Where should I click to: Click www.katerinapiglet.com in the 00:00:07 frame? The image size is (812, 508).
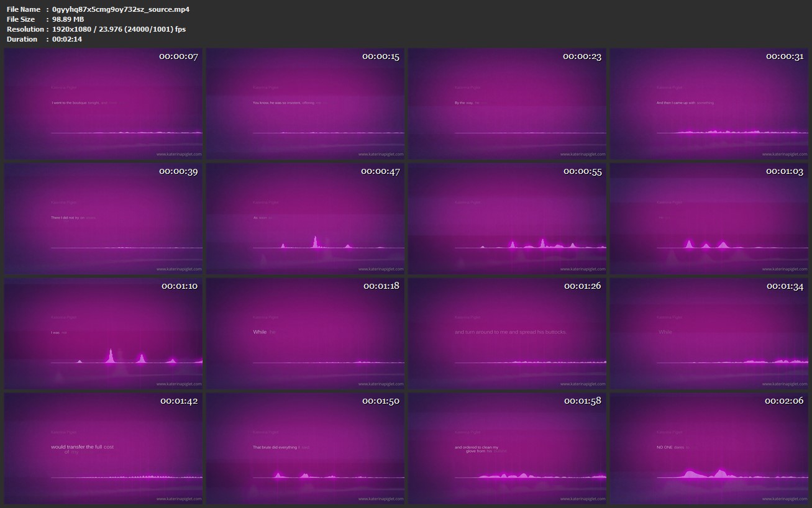pos(179,154)
